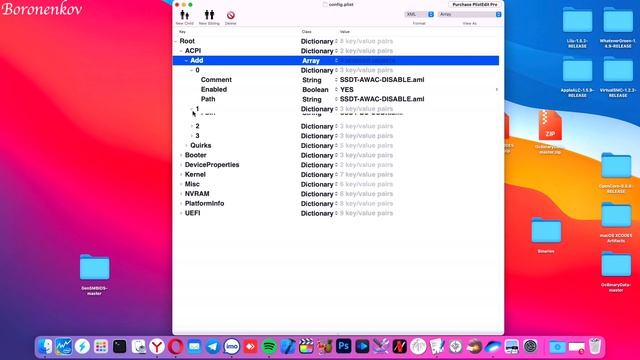Expand the Quirks dictionary under ACPI
This screenshot has width=640, height=360.
[x=187, y=145]
